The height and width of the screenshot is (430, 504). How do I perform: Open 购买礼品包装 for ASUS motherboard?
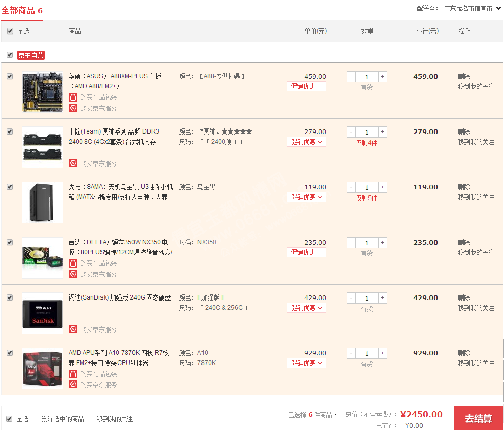coord(98,97)
